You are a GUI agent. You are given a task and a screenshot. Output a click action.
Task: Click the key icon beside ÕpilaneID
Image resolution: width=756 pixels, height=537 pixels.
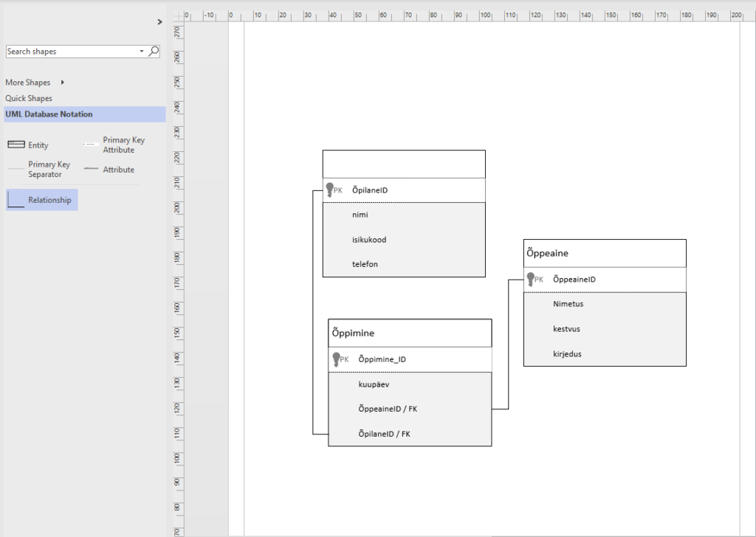(x=330, y=190)
